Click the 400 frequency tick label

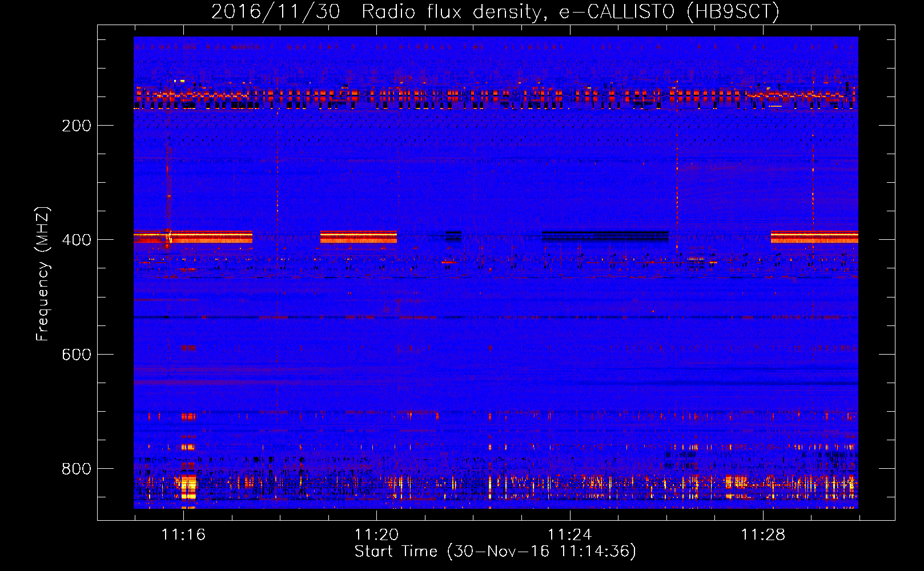point(77,240)
